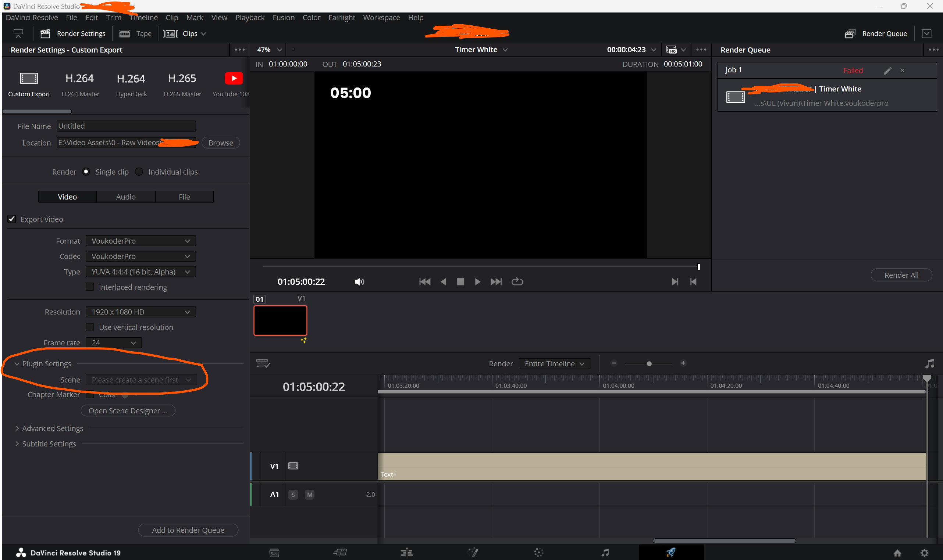Open the Frame rate dropdown

(x=114, y=342)
